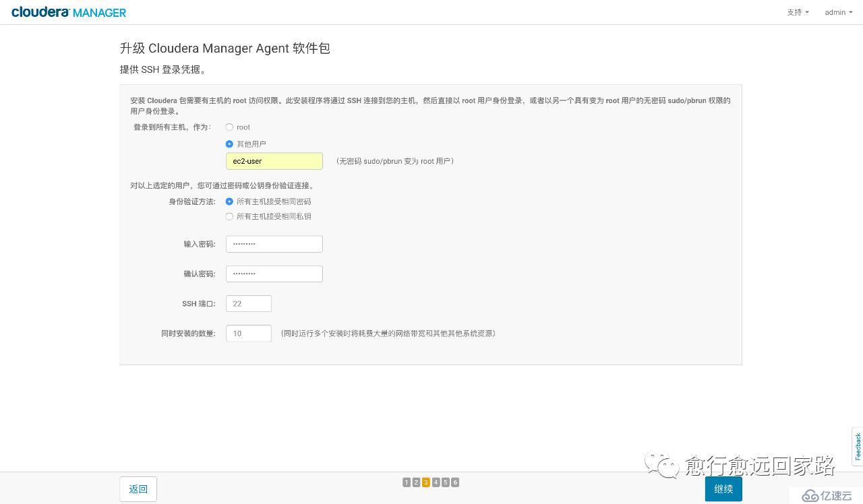Image resolution: width=863 pixels, height=504 pixels.
Task: Click the 身份验证方法 label
Action: [x=192, y=201]
